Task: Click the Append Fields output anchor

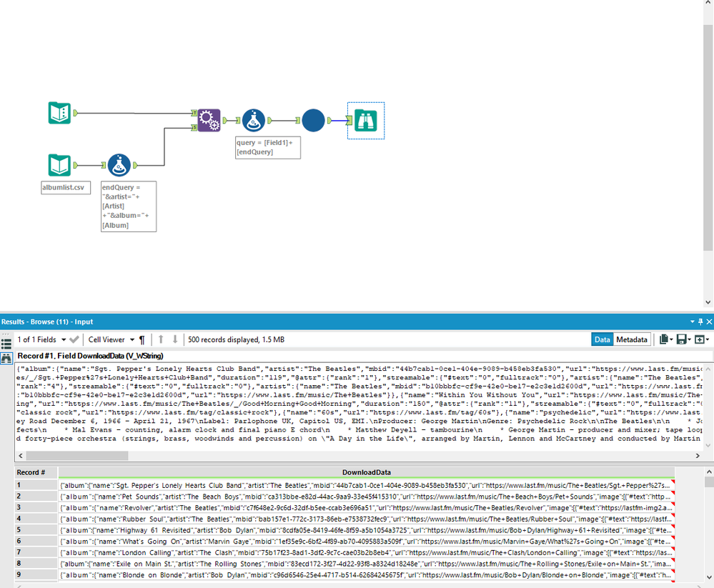Action: click(225, 120)
